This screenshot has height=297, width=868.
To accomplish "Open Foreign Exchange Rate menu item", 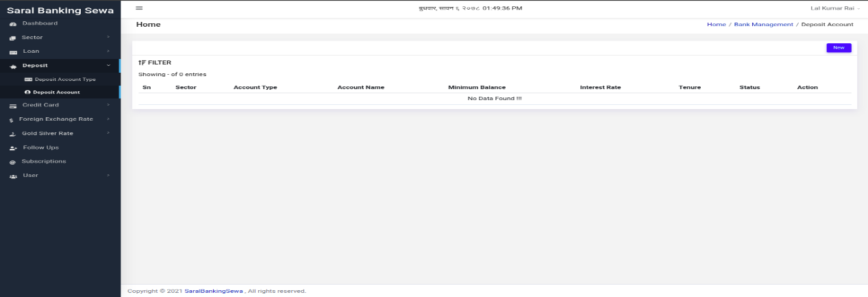I will click(60, 119).
